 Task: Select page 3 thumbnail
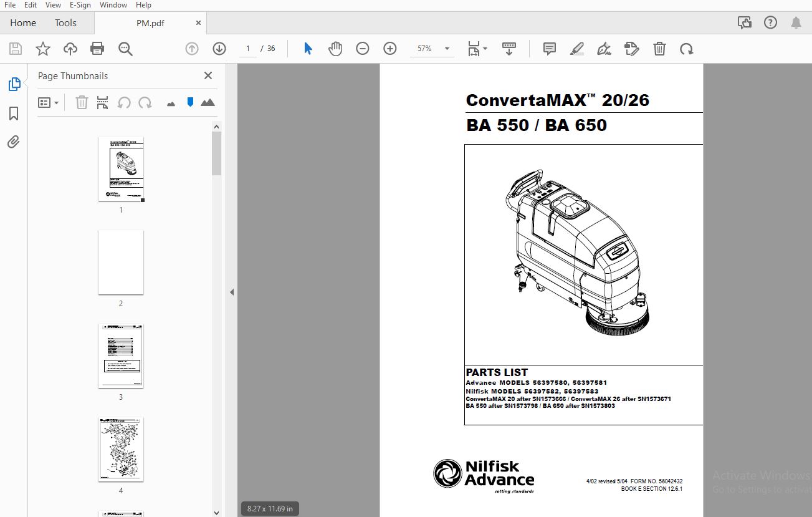coord(121,356)
